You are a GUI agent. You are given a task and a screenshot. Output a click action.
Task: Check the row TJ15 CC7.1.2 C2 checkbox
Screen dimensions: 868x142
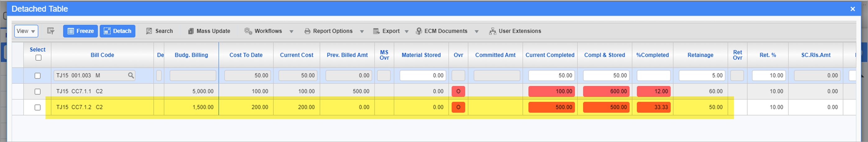click(x=38, y=107)
